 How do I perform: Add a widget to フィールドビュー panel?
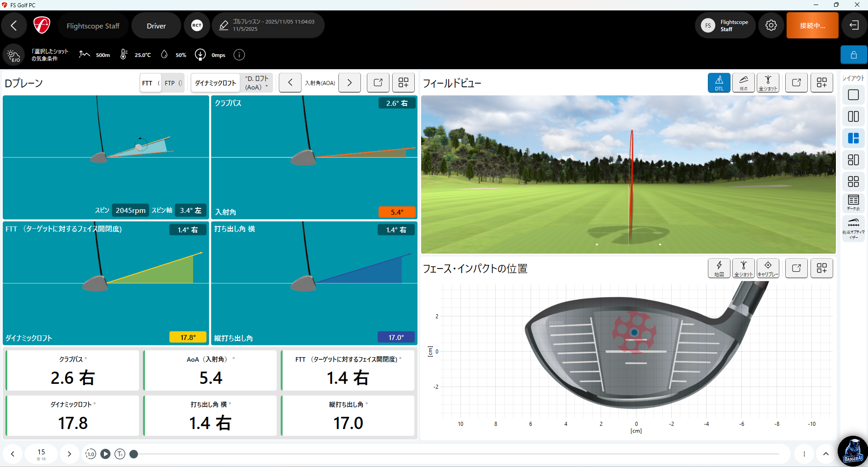pyautogui.click(x=822, y=83)
